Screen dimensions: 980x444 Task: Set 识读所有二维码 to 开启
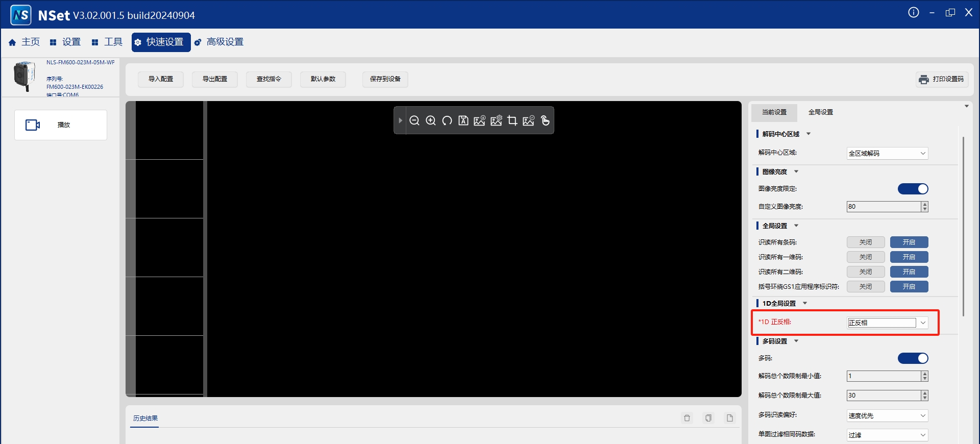click(909, 272)
